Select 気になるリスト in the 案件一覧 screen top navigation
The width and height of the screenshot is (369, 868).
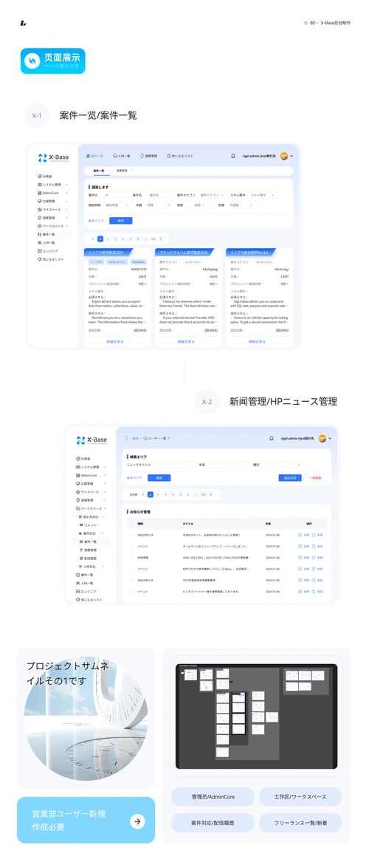(x=179, y=156)
